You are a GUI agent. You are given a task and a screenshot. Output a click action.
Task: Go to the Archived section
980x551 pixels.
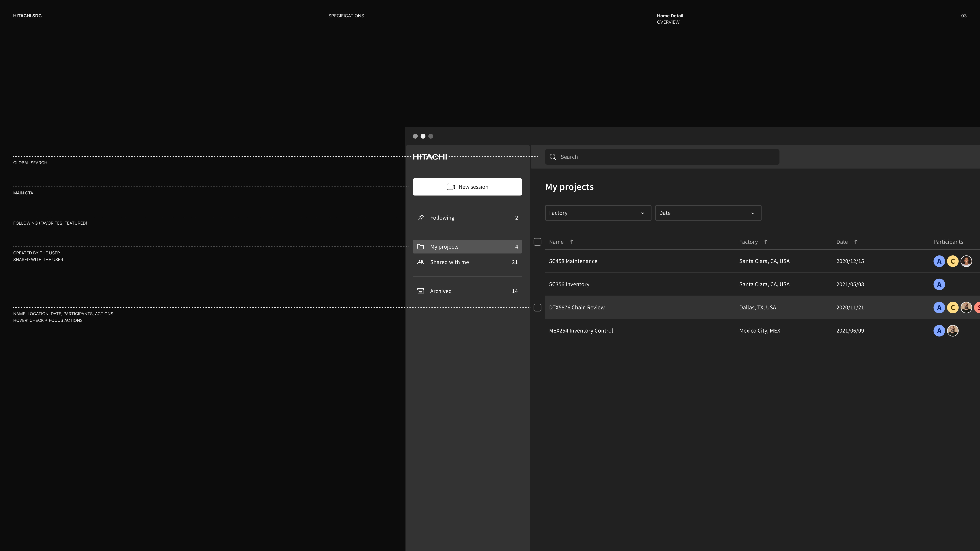[x=467, y=291]
